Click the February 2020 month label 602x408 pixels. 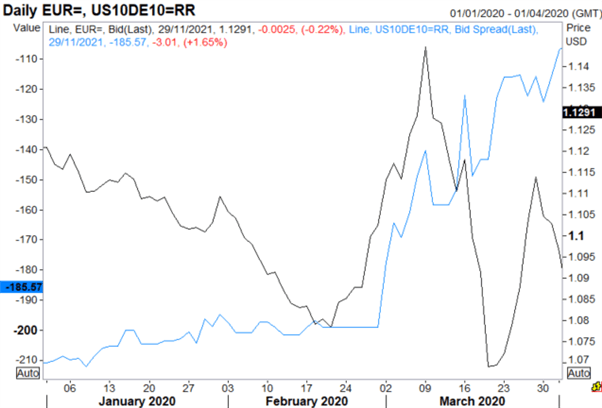pos(307,401)
